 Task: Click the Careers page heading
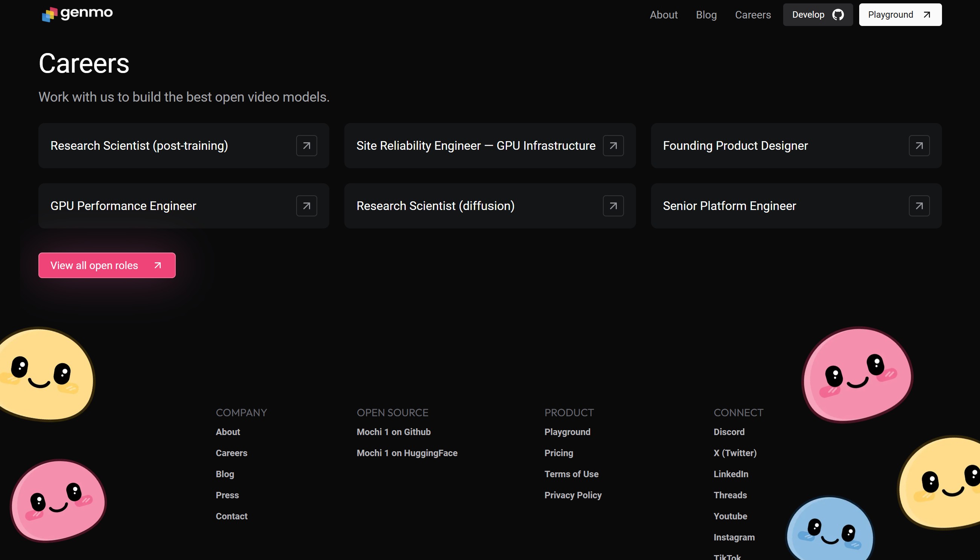tap(84, 64)
